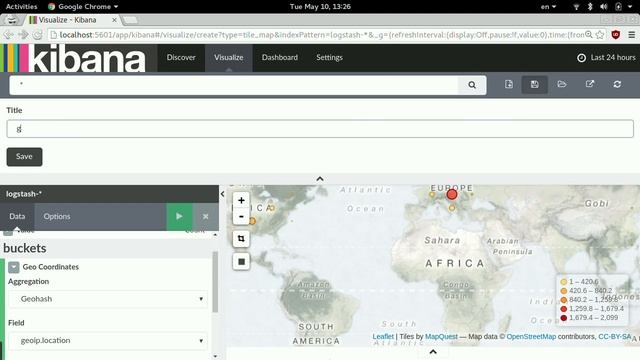
Task: Click the 1,679.4 – 2,099 legend swatch
Action: pyautogui.click(x=564, y=318)
